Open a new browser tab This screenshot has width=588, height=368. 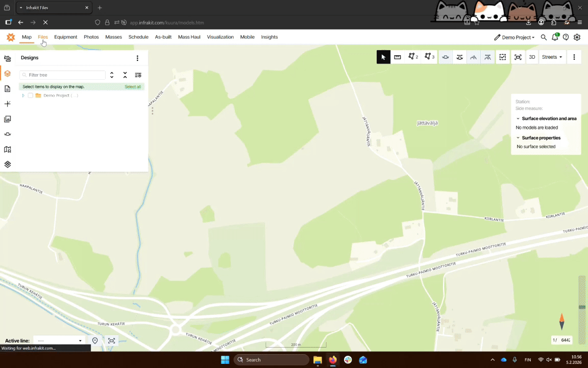tap(100, 8)
